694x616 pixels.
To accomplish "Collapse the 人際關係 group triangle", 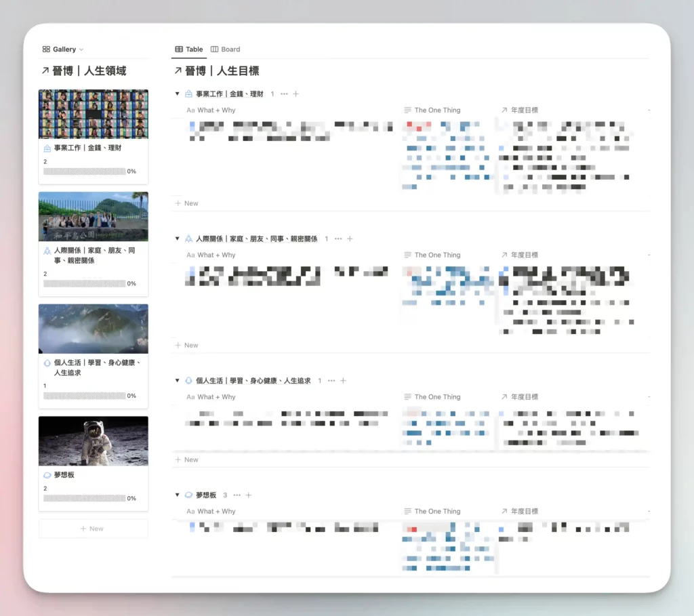I will coord(177,239).
